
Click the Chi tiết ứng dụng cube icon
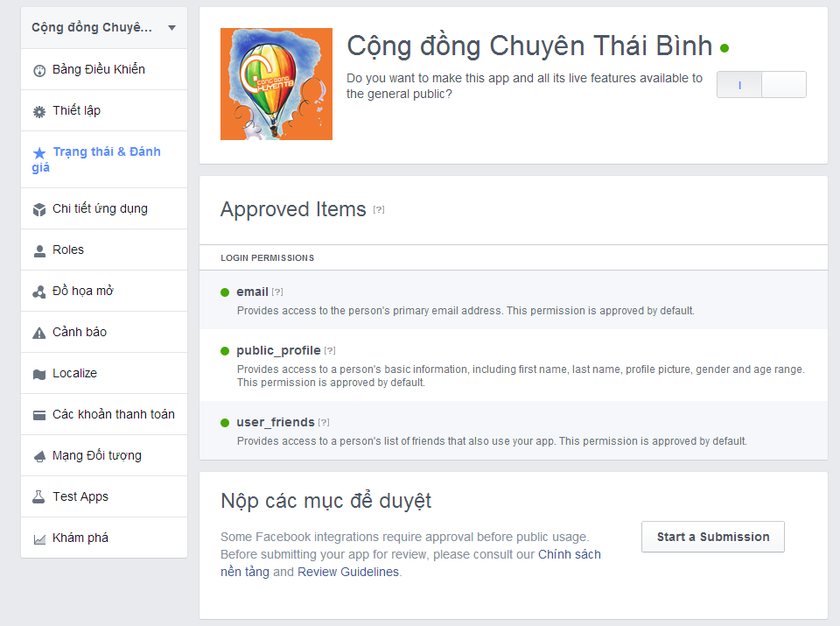click(38, 209)
